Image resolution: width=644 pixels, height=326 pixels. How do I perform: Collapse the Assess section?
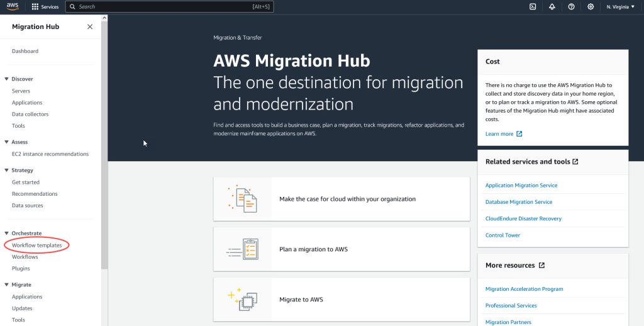pos(6,142)
